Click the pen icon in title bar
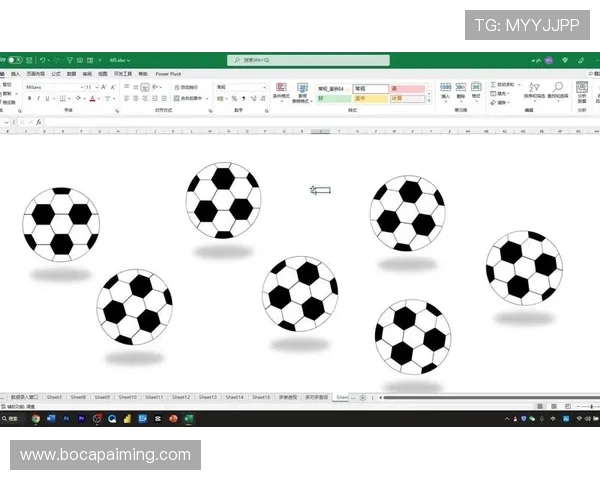The height and width of the screenshot is (480, 600). (581, 60)
